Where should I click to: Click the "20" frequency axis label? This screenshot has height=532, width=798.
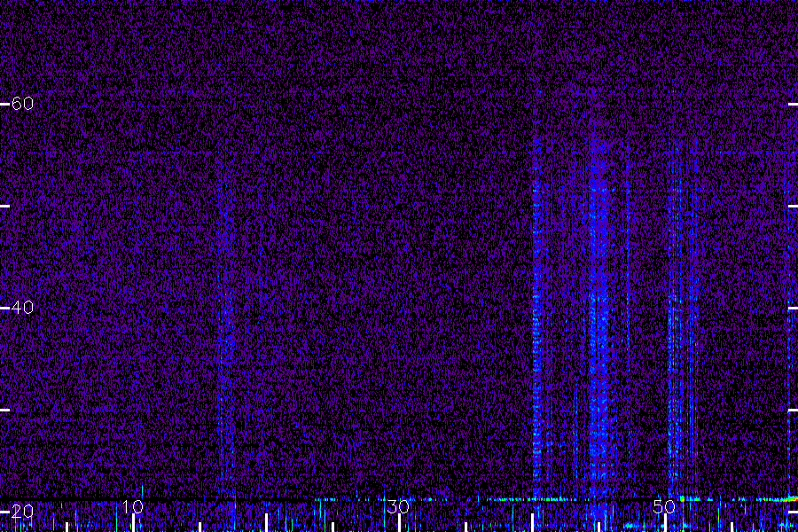click(22, 511)
